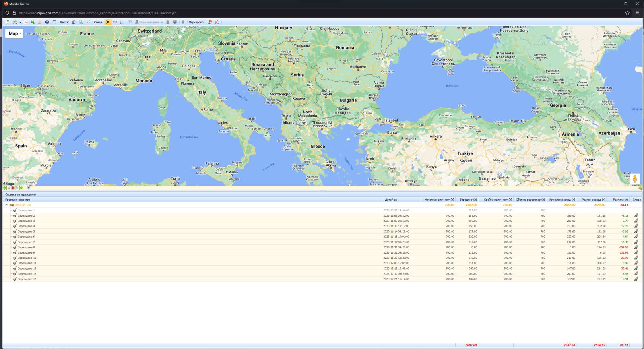This screenshot has height=349, width=644.
Task: Open the Map type dropdown
Action: coord(14,33)
